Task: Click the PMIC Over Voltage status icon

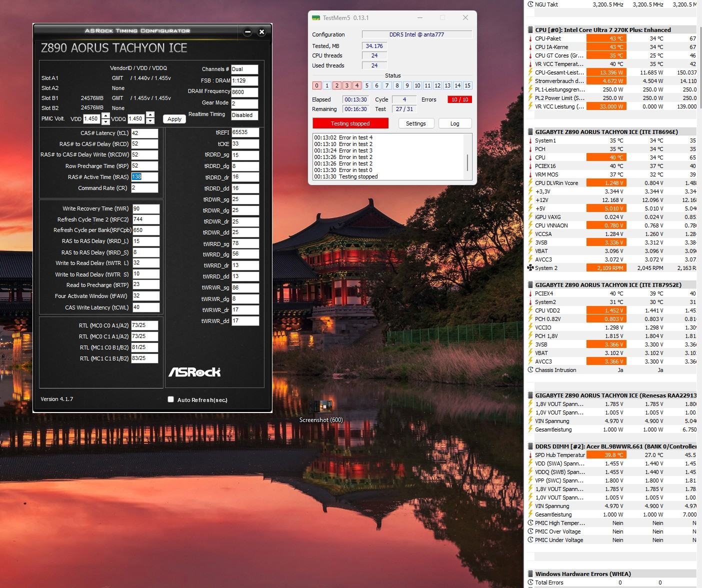Action: point(530,531)
